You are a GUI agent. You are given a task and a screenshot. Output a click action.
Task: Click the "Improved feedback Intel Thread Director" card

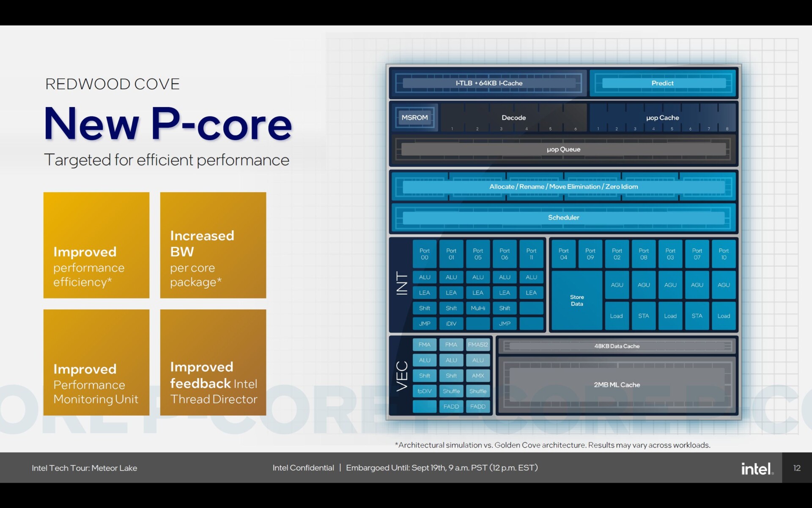coord(213,362)
